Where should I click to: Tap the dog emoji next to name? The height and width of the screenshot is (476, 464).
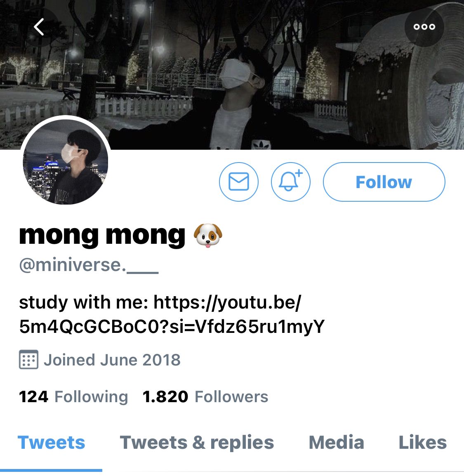pyautogui.click(x=208, y=236)
